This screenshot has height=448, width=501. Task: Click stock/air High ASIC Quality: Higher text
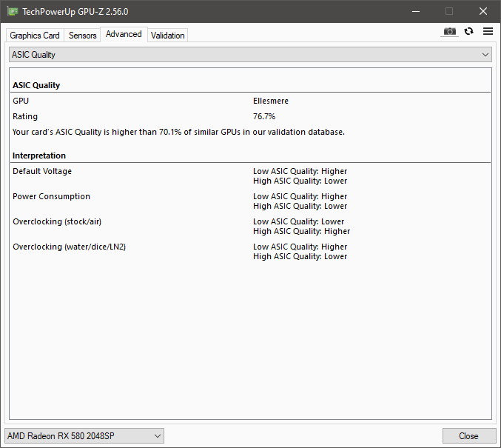(302, 231)
